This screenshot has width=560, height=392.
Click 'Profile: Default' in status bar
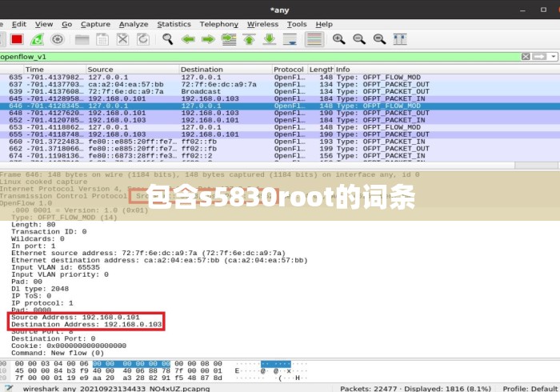tap(530, 389)
